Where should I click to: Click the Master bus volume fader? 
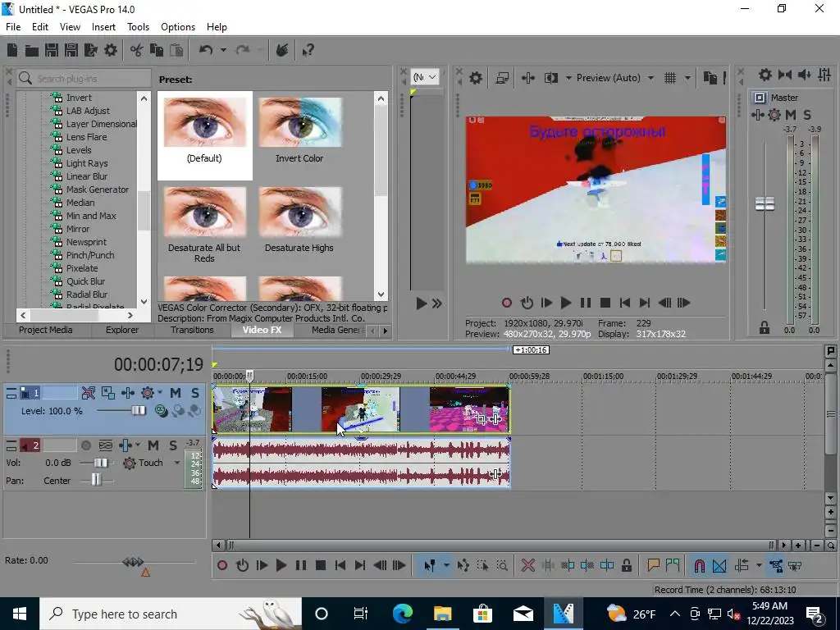(x=765, y=204)
